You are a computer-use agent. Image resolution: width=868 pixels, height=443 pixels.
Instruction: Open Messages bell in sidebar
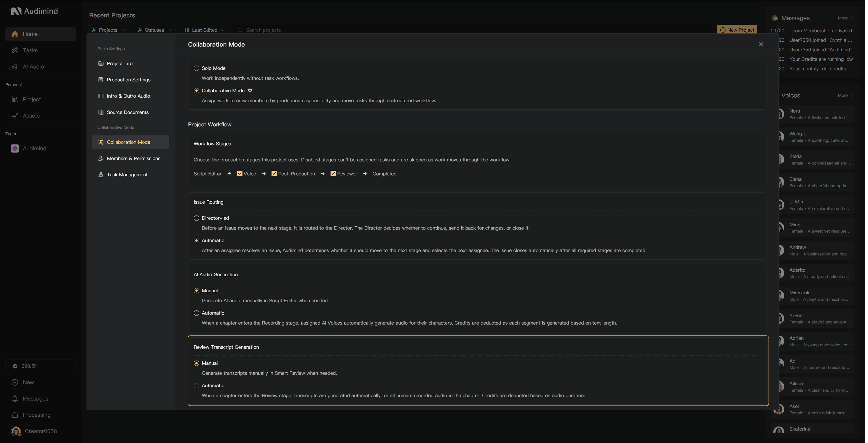tap(15, 398)
